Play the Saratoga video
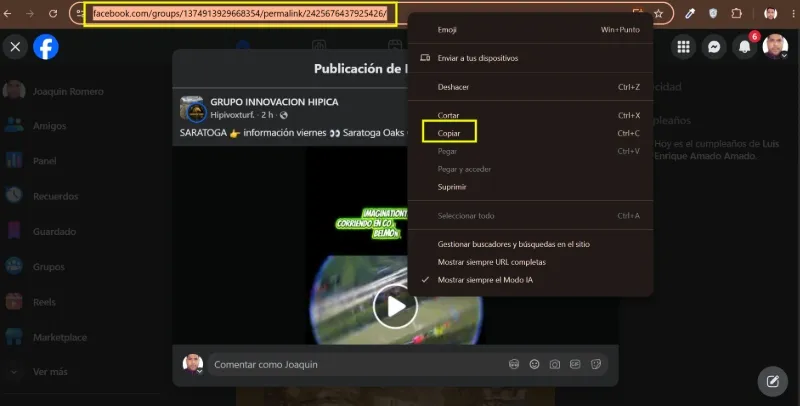 pyautogui.click(x=395, y=307)
